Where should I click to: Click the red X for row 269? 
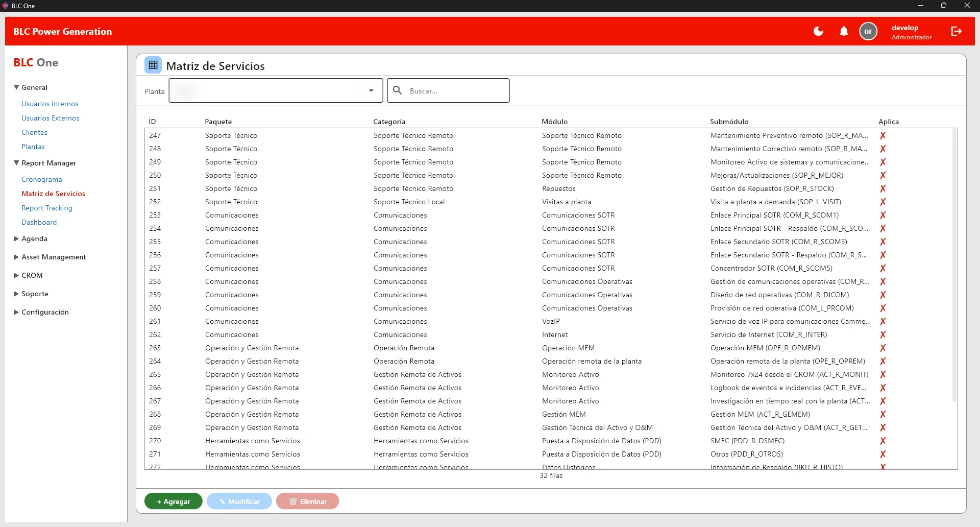[x=883, y=427]
